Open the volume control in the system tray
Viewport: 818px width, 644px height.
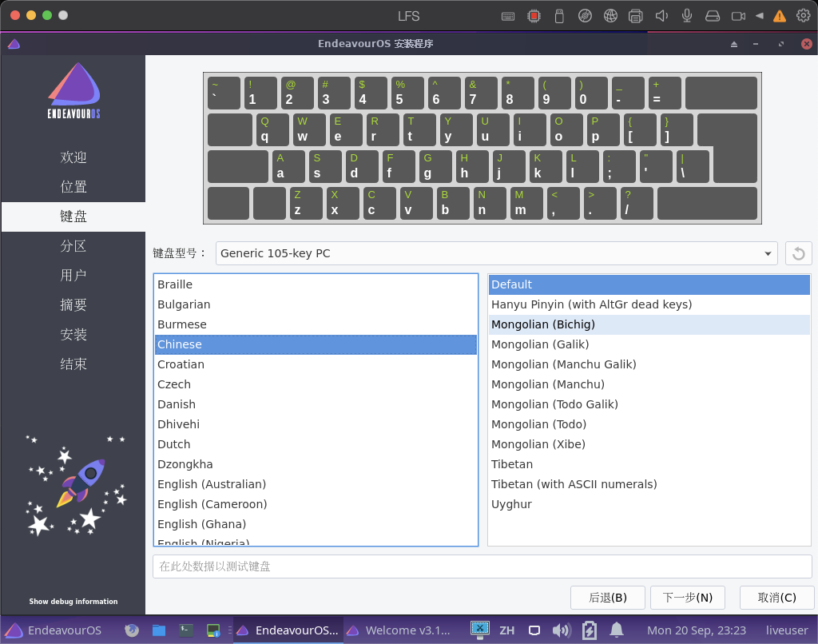pyautogui.click(x=562, y=630)
